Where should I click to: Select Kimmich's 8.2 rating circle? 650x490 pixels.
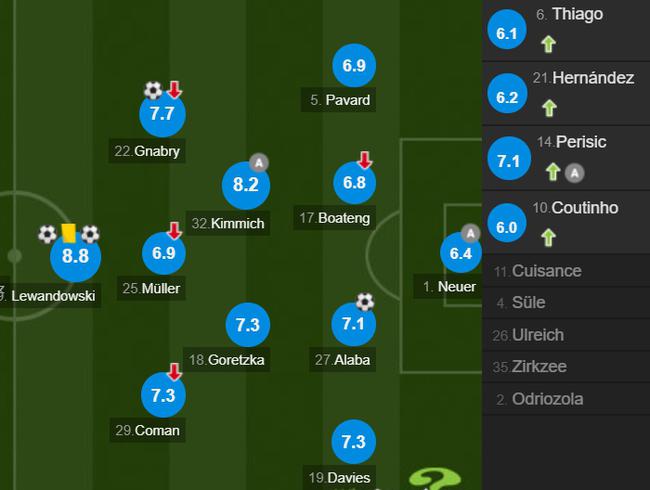[x=246, y=184]
